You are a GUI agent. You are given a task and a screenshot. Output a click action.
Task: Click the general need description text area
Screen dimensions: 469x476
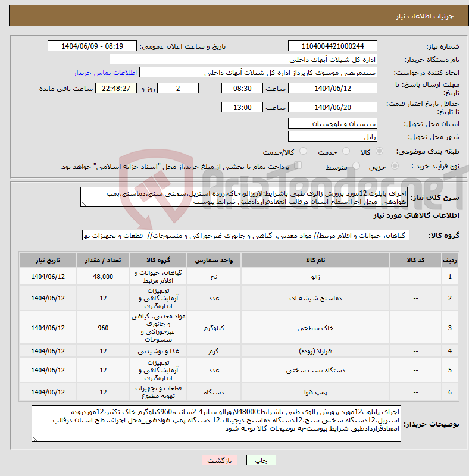(x=244, y=198)
